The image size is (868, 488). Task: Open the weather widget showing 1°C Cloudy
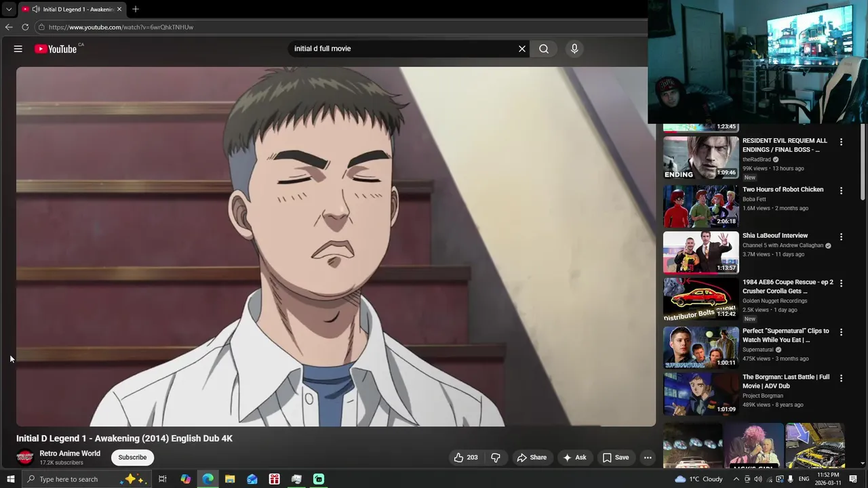pos(698,479)
